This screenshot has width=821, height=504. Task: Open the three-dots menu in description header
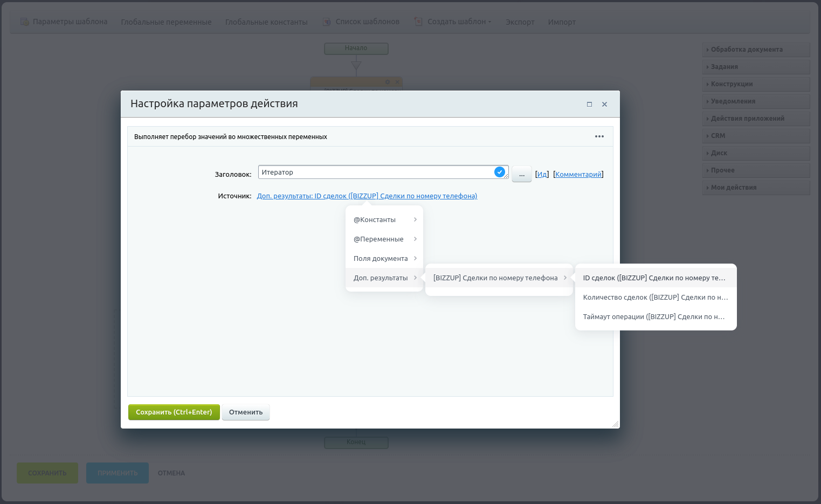[x=599, y=136]
